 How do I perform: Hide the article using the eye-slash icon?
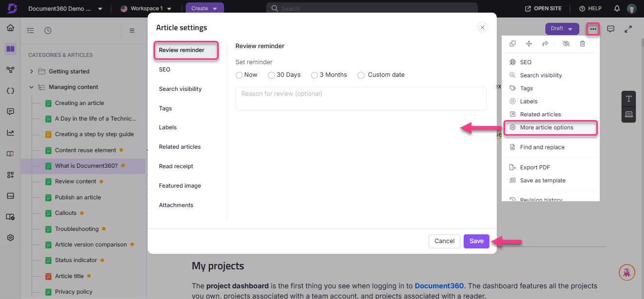pos(566,43)
